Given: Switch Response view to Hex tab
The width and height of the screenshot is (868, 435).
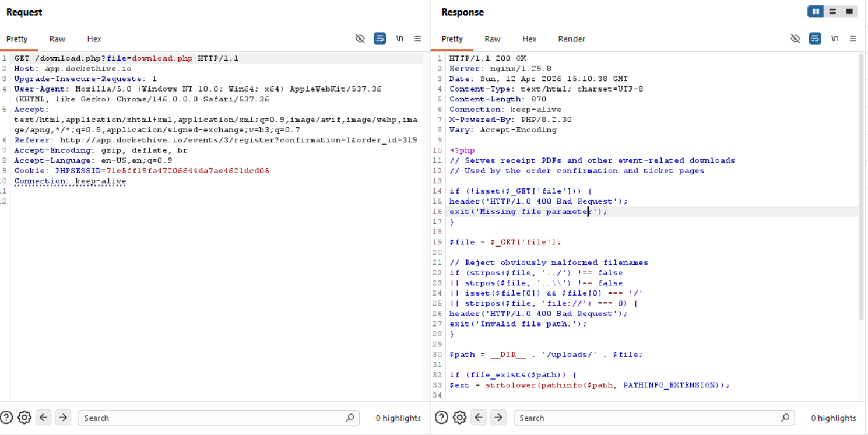Looking at the screenshot, I should pyautogui.click(x=529, y=39).
